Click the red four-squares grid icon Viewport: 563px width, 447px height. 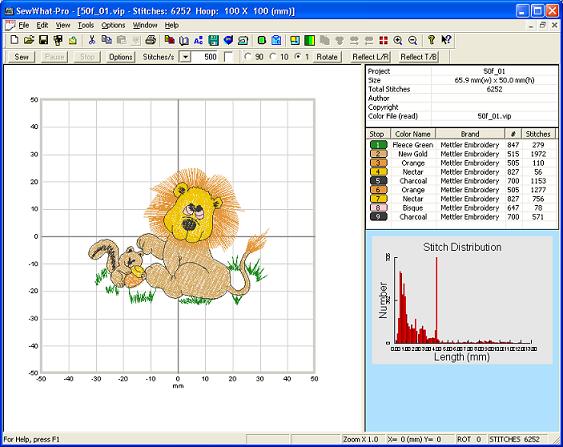383,40
